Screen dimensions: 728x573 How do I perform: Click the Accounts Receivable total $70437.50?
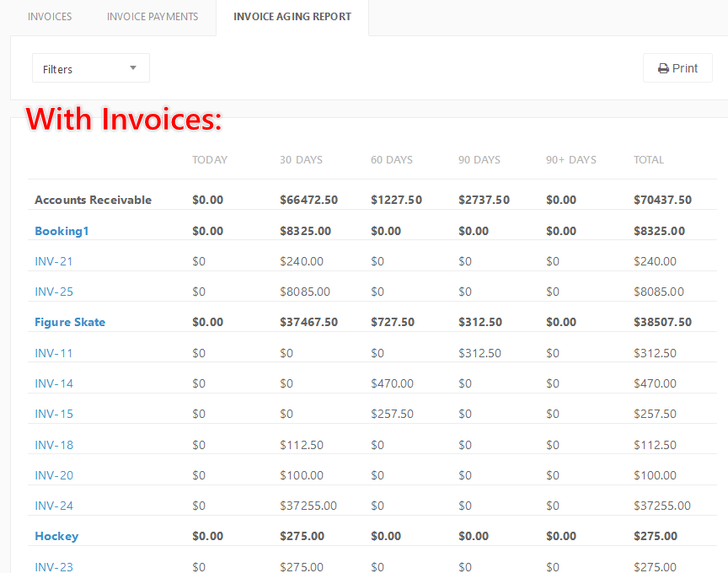[x=662, y=200]
